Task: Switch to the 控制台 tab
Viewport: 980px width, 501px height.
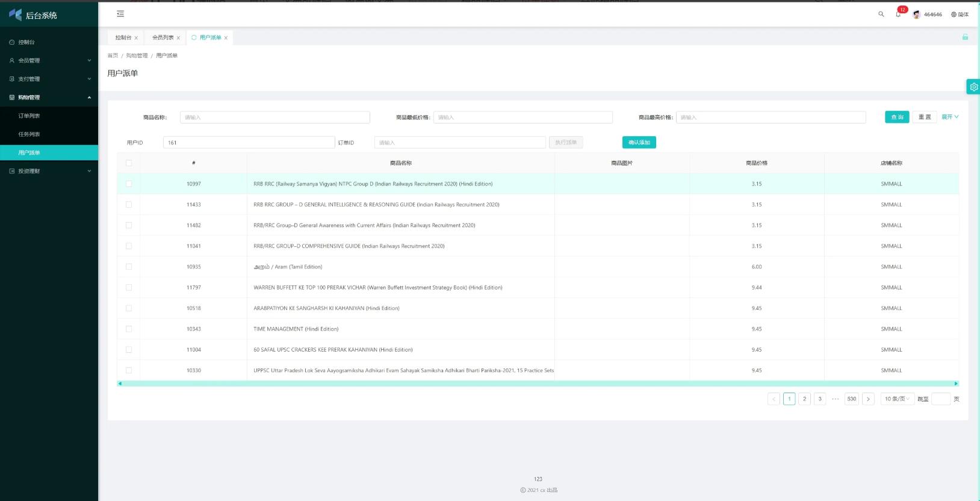Action: (x=123, y=37)
